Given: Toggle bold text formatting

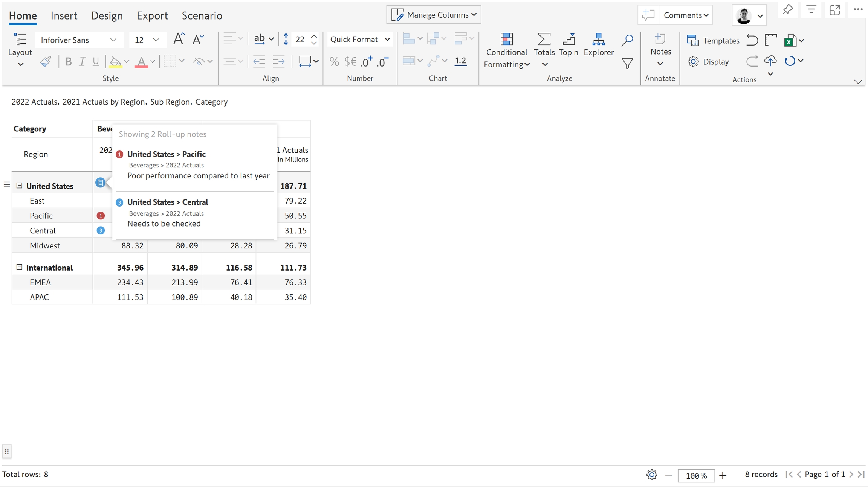Looking at the screenshot, I should [68, 61].
